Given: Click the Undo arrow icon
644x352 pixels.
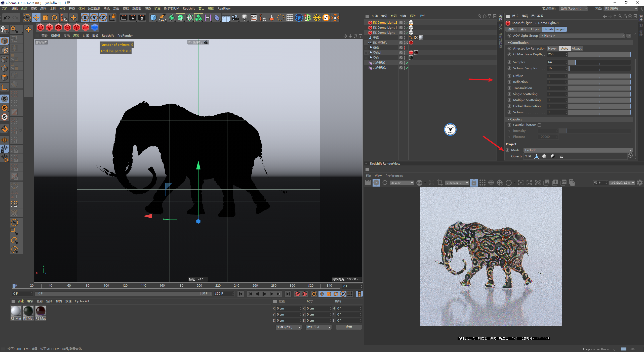Looking at the screenshot, I should (x=7, y=18).
